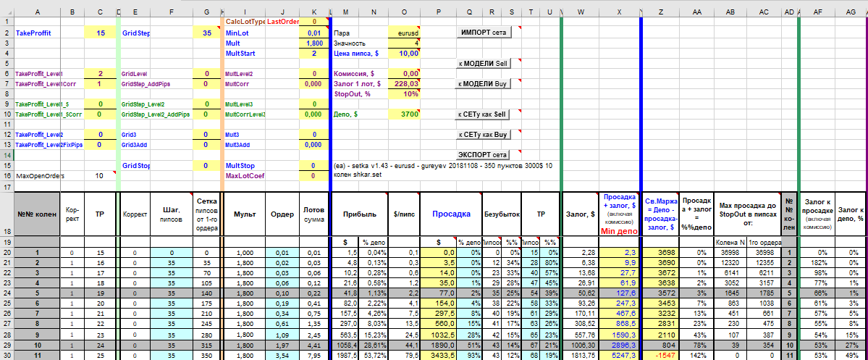Select the MultStart value cell
The image size is (868, 360).
click(x=314, y=53)
